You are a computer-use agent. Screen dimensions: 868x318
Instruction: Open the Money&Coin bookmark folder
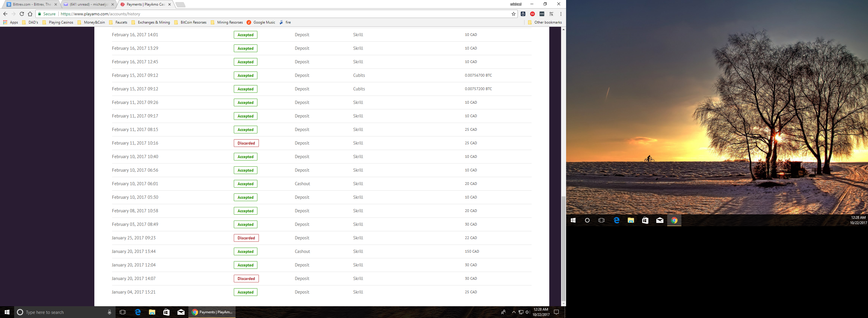click(x=91, y=22)
